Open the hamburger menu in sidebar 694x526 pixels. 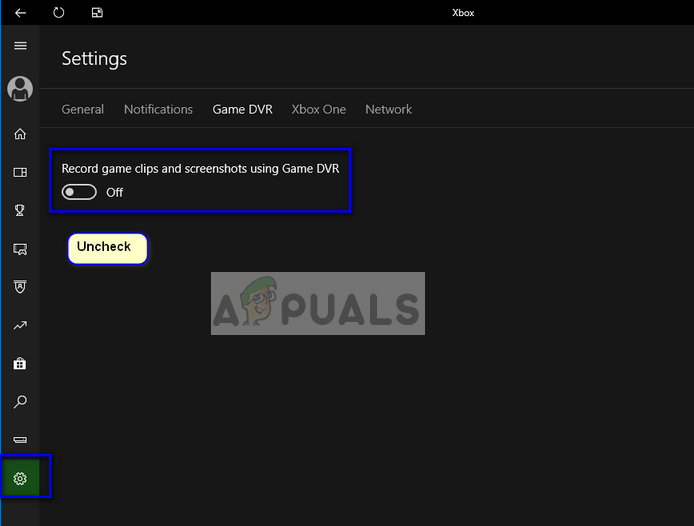(20, 46)
